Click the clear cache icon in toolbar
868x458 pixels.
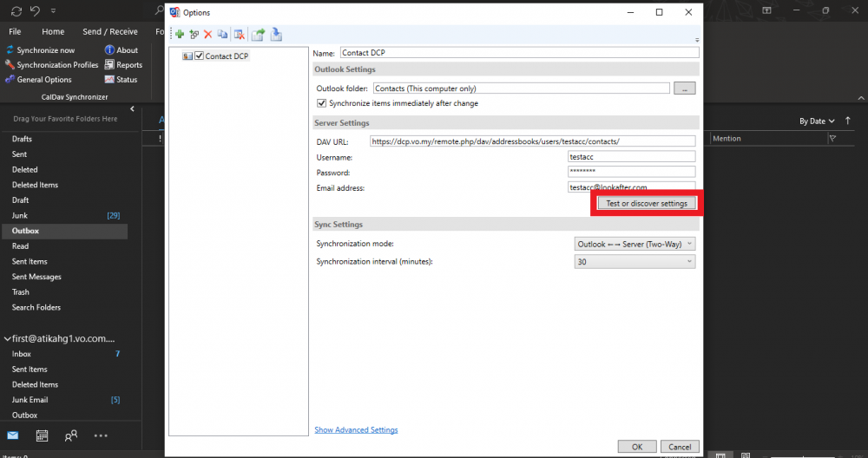tap(239, 35)
